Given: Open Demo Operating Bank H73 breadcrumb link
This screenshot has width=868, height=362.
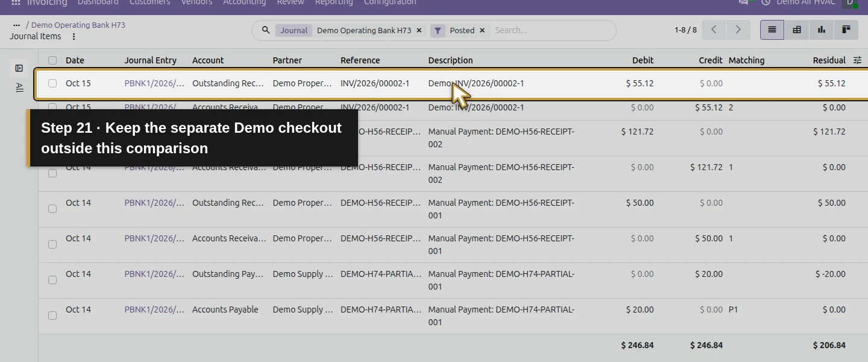Looking at the screenshot, I should click(x=78, y=25).
